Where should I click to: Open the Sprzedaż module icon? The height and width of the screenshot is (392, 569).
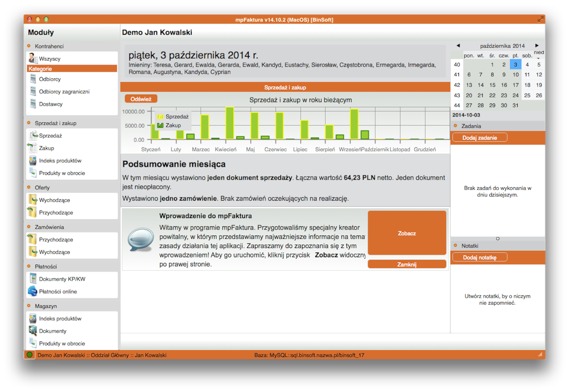point(33,136)
